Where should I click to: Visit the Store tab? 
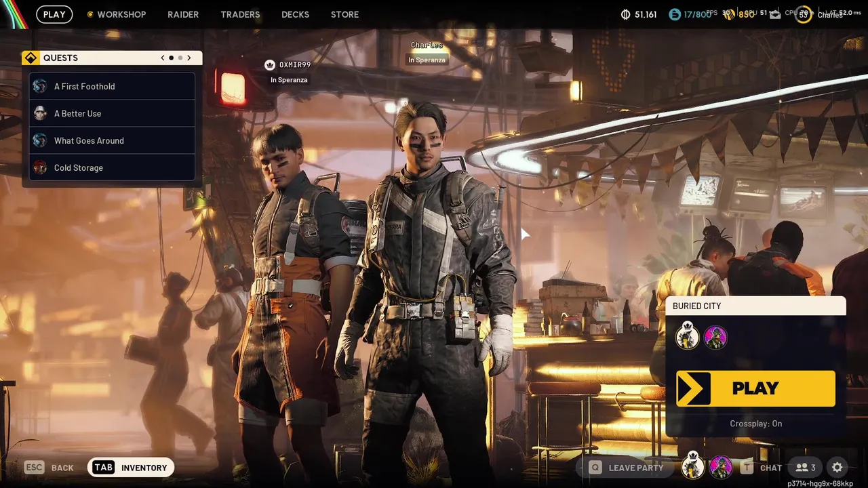pos(344,14)
